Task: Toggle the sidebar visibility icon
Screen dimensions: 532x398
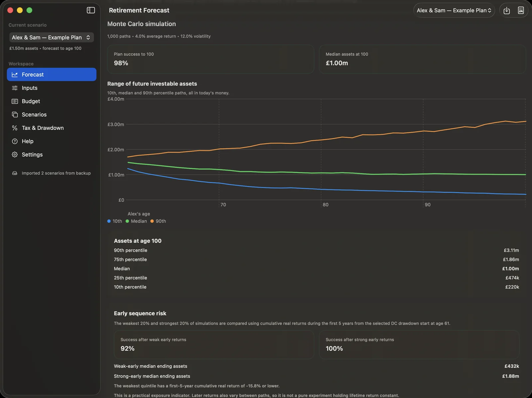Action: point(91,10)
